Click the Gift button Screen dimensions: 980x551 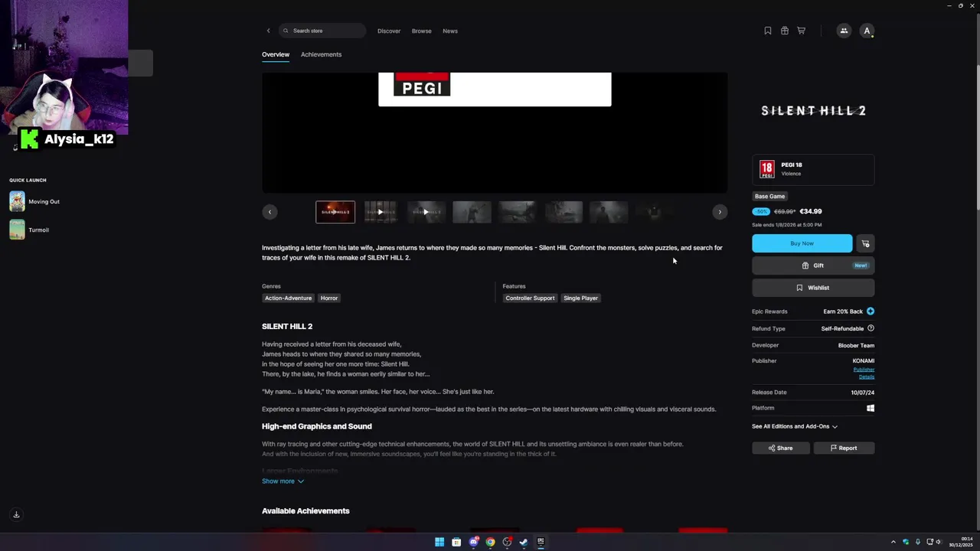click(x=813, y=266)
